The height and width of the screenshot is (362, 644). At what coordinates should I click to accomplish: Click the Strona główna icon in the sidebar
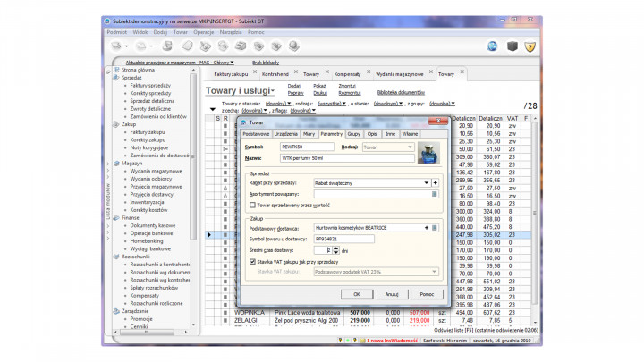pyautogui.click(x=117, y=70)
